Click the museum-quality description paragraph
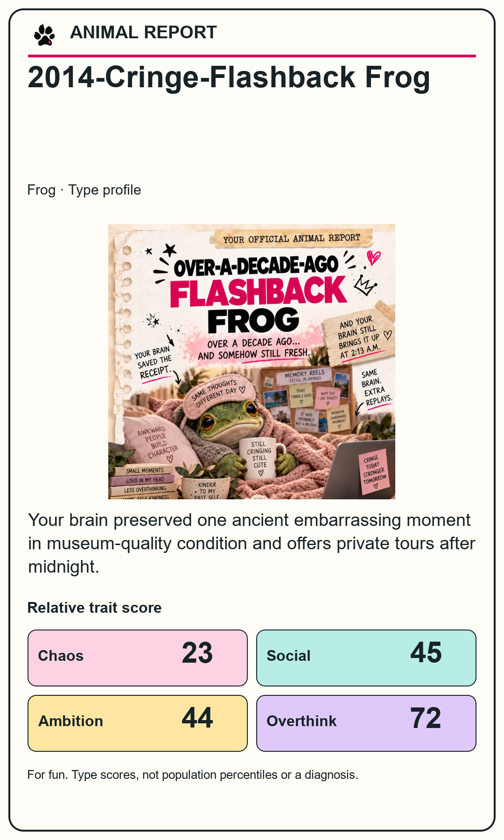 click(x=252, y=543)
